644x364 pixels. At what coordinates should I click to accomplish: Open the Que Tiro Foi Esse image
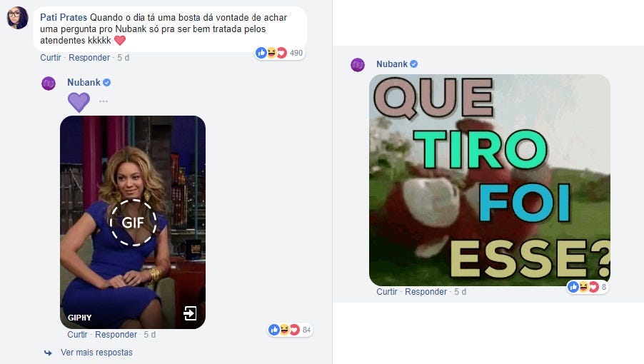[x=490, y=180]
